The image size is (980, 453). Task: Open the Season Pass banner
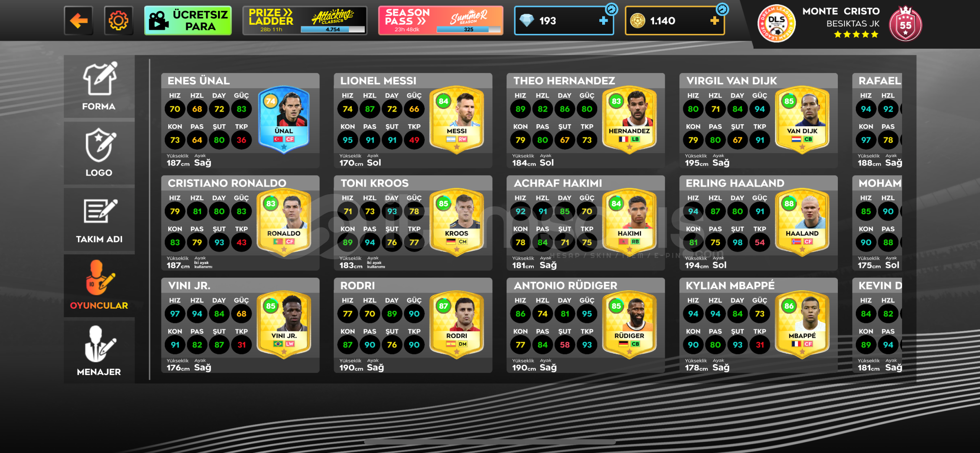[x=440, y=21]
